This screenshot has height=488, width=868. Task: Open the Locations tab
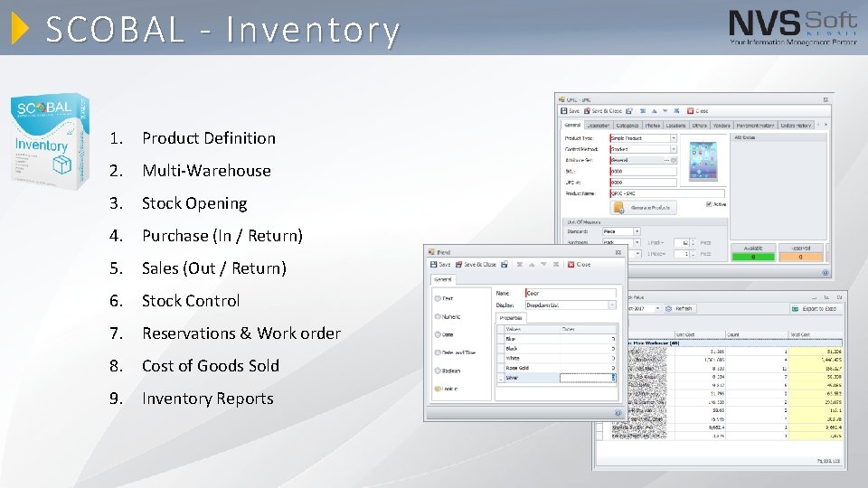pyautogui.click(x=675, y=126)
